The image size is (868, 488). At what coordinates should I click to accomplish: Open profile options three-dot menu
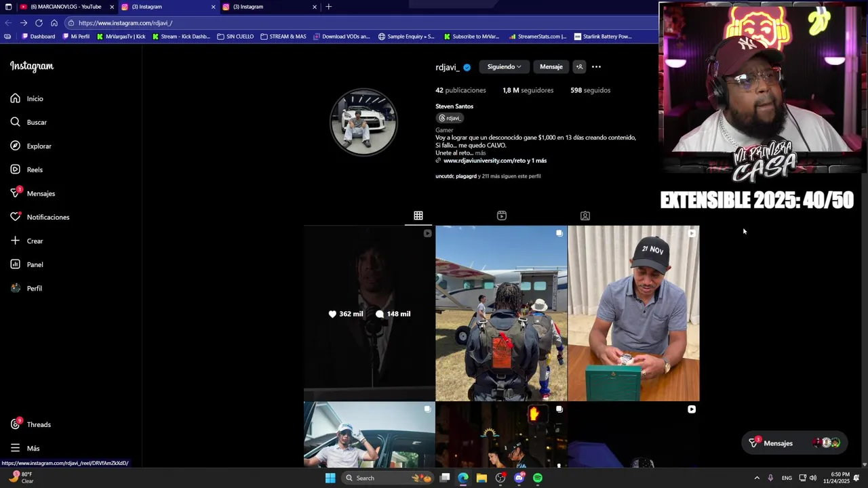pos(596,66)
